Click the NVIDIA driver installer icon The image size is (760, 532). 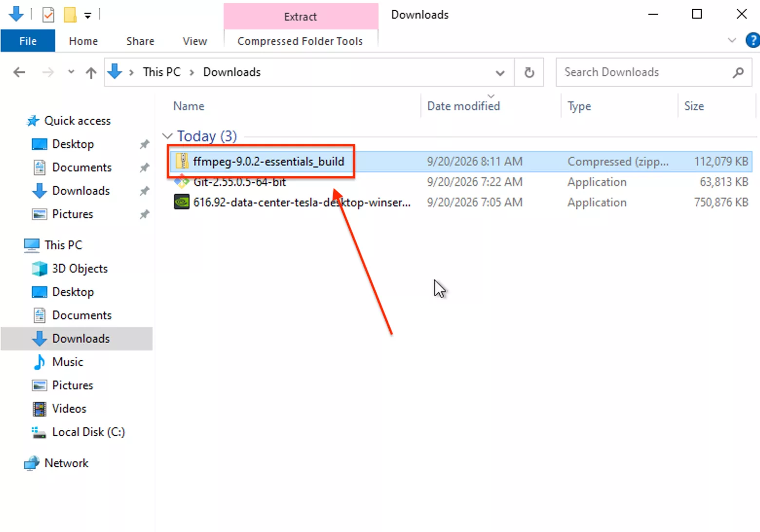[182, 202]
